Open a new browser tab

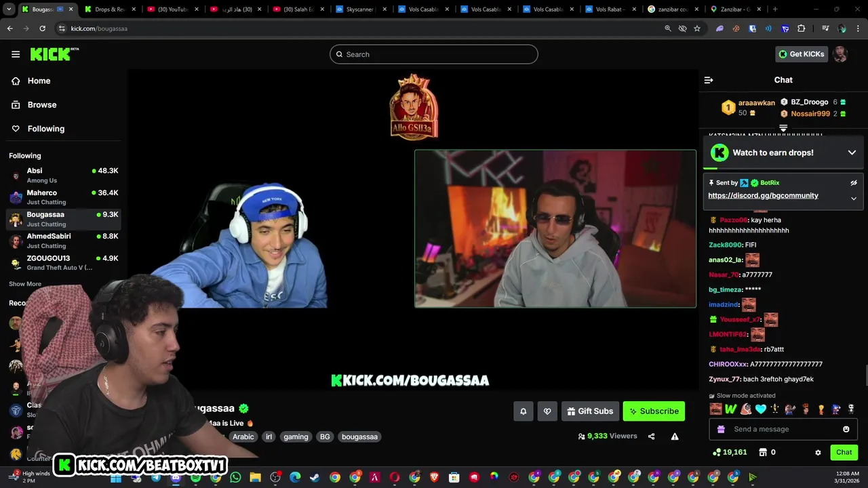774,9
